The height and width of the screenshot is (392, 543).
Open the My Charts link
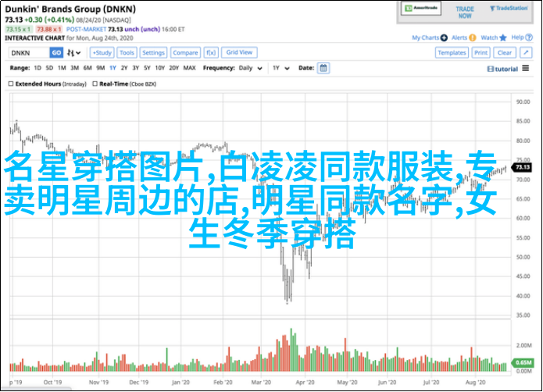pos(425,37)
